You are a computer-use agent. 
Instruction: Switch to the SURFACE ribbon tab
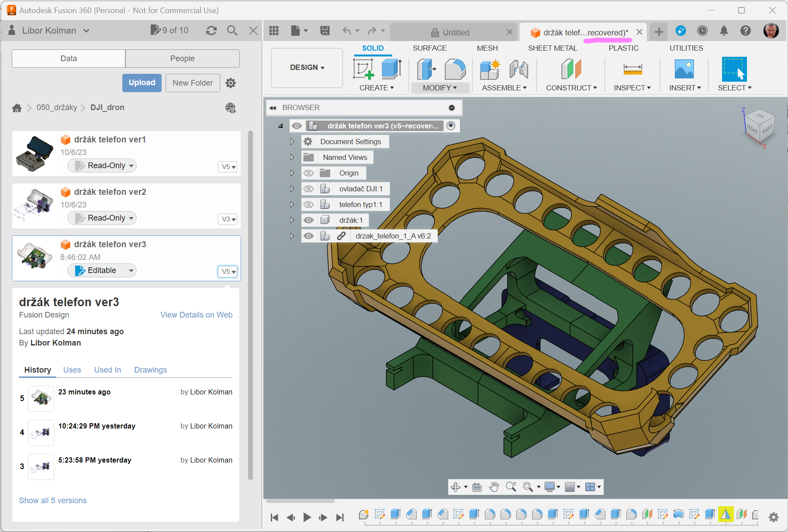429,48
